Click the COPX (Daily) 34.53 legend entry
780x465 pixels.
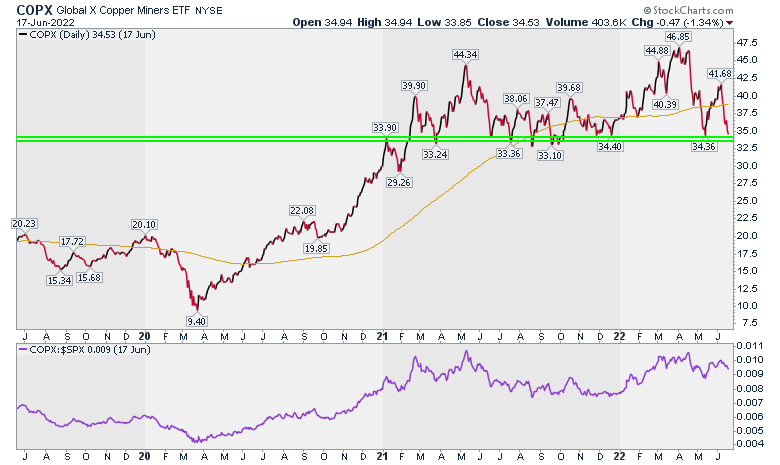87,34
